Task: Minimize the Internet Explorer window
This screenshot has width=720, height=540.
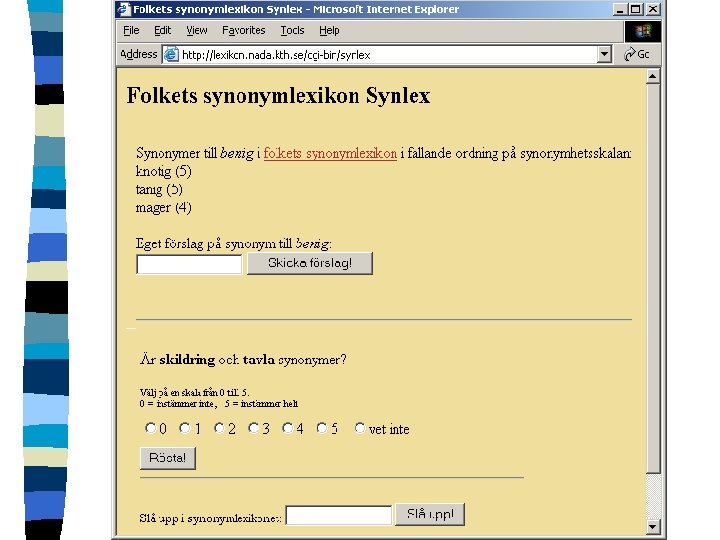Action: (619, 9)
